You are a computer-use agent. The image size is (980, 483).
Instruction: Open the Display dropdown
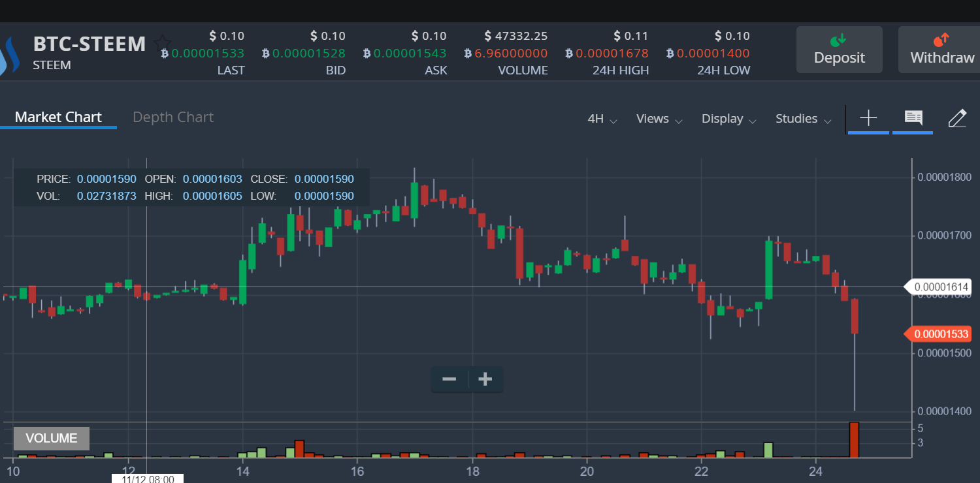[x=729, y=119]
